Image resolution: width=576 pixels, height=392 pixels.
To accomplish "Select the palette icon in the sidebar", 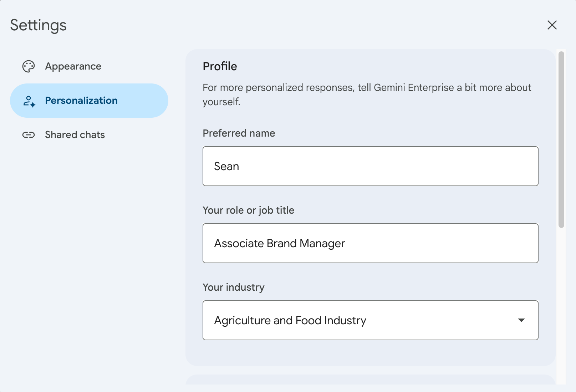I will coord(29,66).
